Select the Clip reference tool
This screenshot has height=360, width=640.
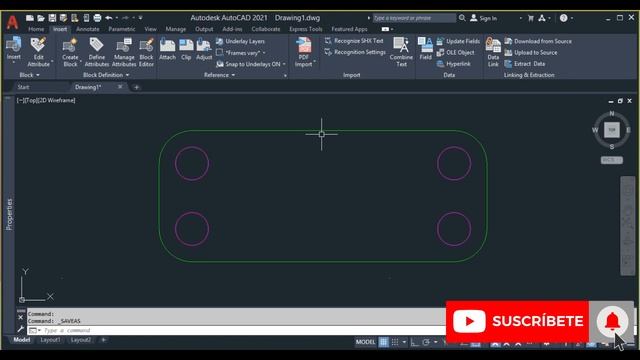186,49
